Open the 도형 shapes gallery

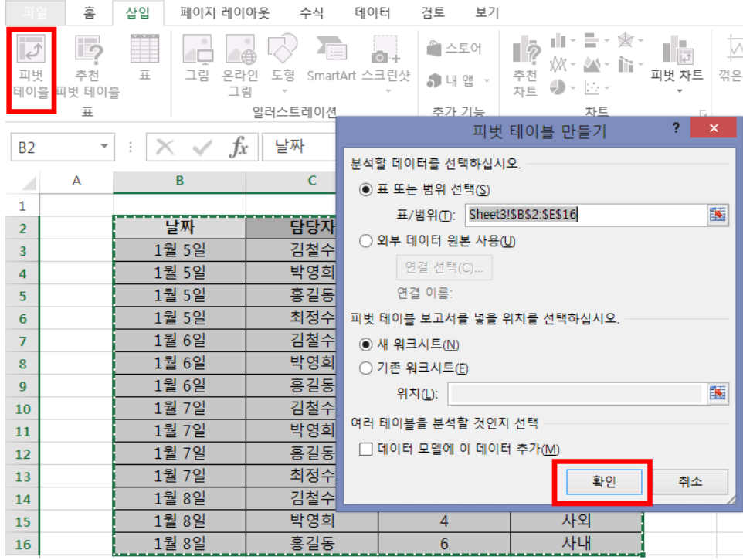(x=283, y=63)
